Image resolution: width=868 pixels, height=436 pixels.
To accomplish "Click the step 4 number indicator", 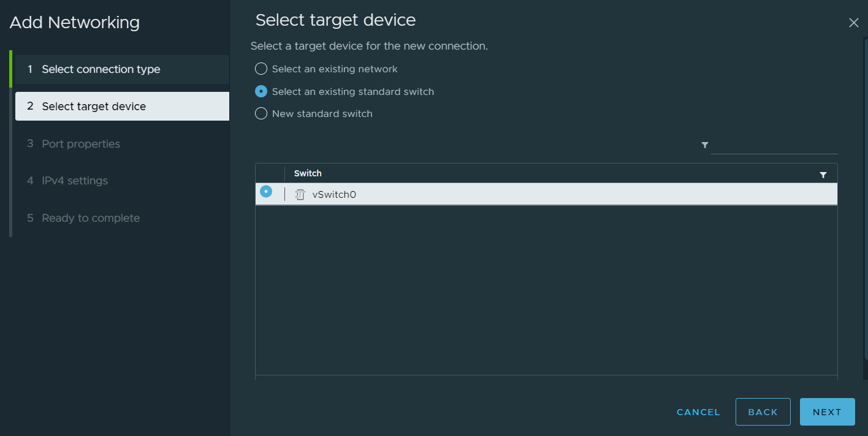I will tap(29, 180).
